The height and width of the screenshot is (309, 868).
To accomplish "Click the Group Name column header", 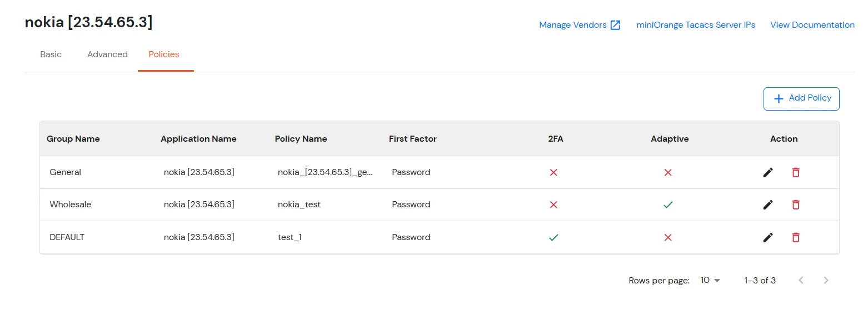I will (73, 139).
